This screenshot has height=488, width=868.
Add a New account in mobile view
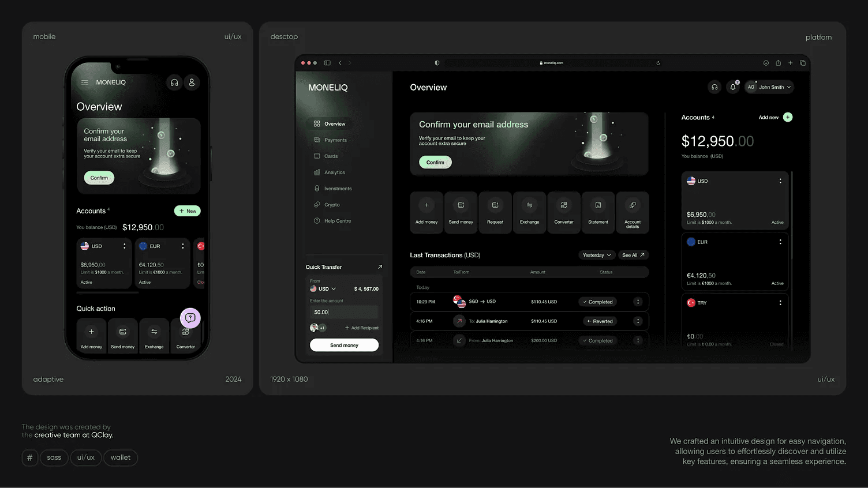pyautogui.click(x=188, y=211)
